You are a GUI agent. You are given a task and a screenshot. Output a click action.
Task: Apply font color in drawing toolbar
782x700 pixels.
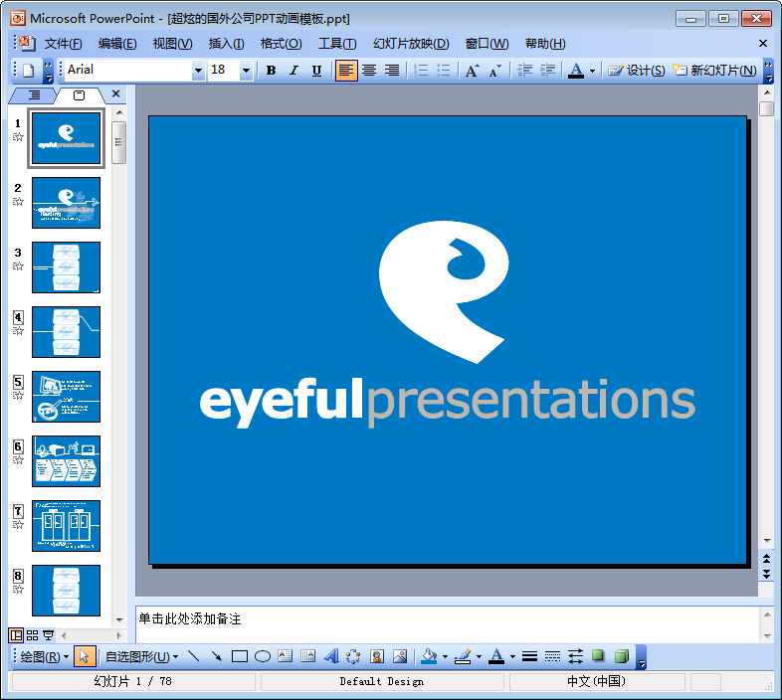(496, 656)
